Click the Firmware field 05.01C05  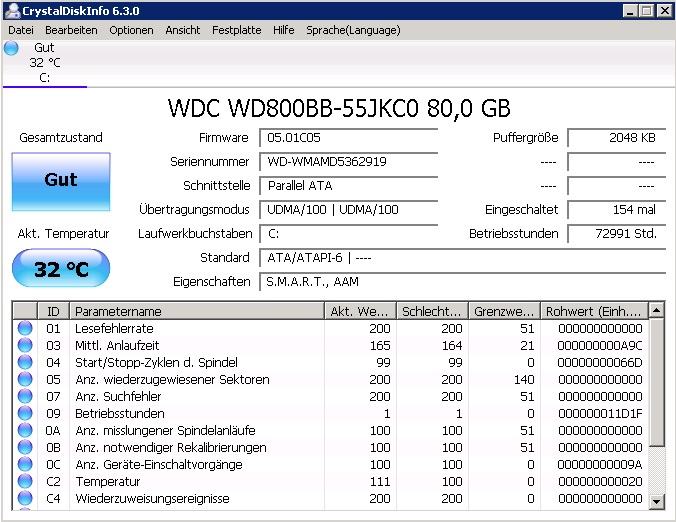tap(349, 138)
